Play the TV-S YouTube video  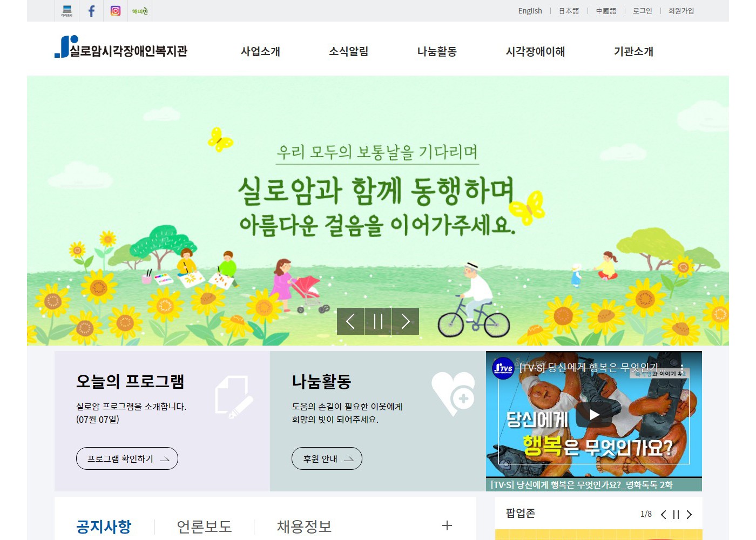(x=594, y=415)
